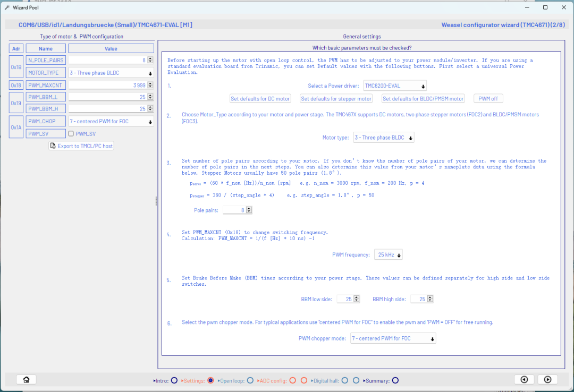Click Wizard Pool wand title icon
Screen dimensions: 574x392
pyautogui.click(x=7, y=7)
